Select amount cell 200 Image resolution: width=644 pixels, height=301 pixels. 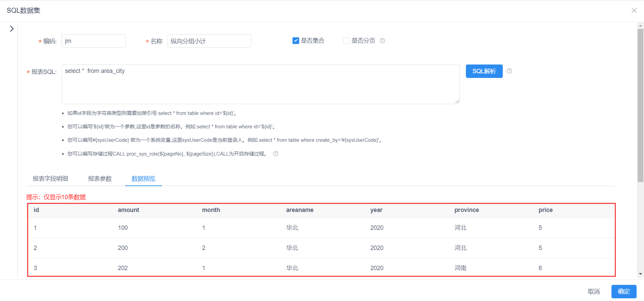pos(123,248)
